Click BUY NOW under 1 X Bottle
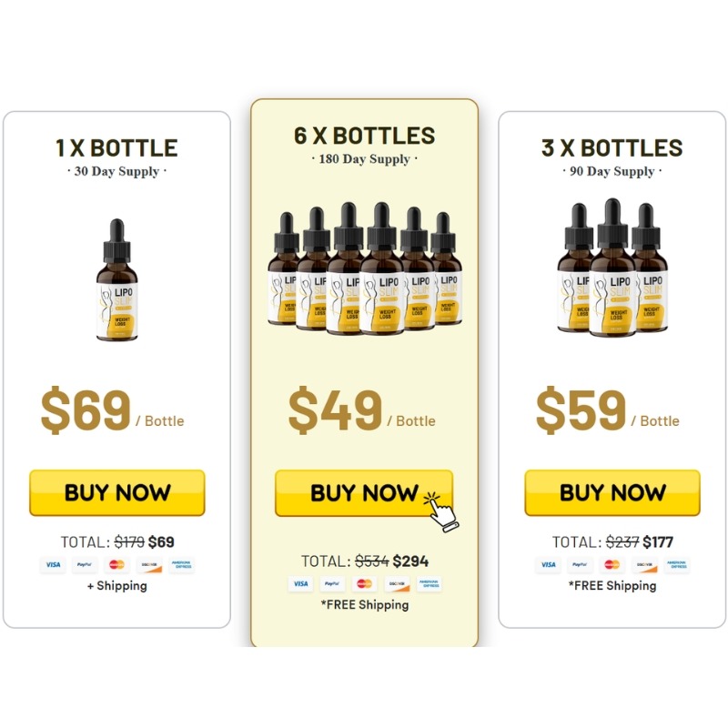The width and height of the screenshot is (728, 728). point(117,492)
